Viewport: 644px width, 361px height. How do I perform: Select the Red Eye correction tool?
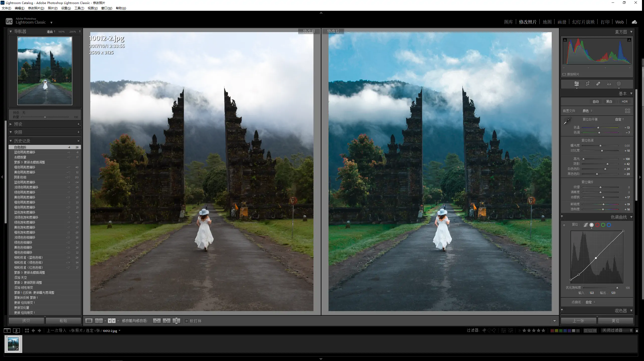pyautogui.click(x=609, y=84)
